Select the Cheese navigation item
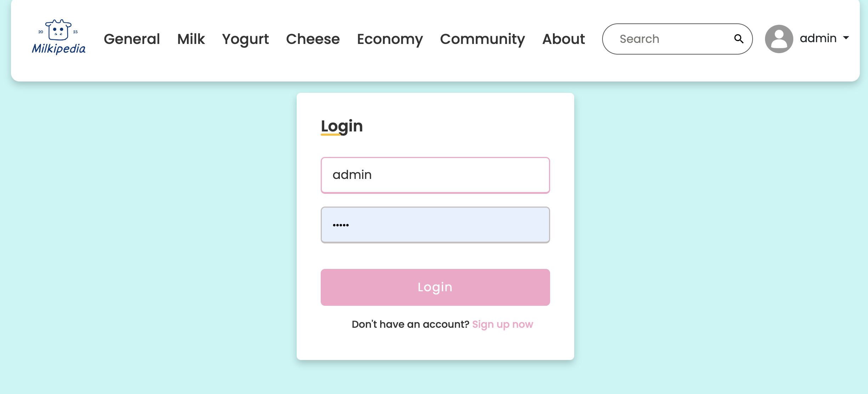Viewport: 868px width, 394px height. click(x=313, y=39)
